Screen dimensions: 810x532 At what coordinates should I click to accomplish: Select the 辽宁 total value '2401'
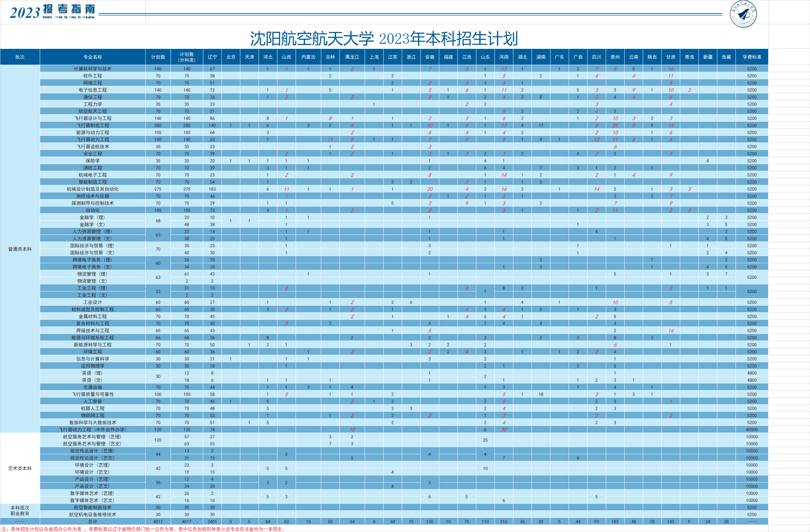point(212,522)
